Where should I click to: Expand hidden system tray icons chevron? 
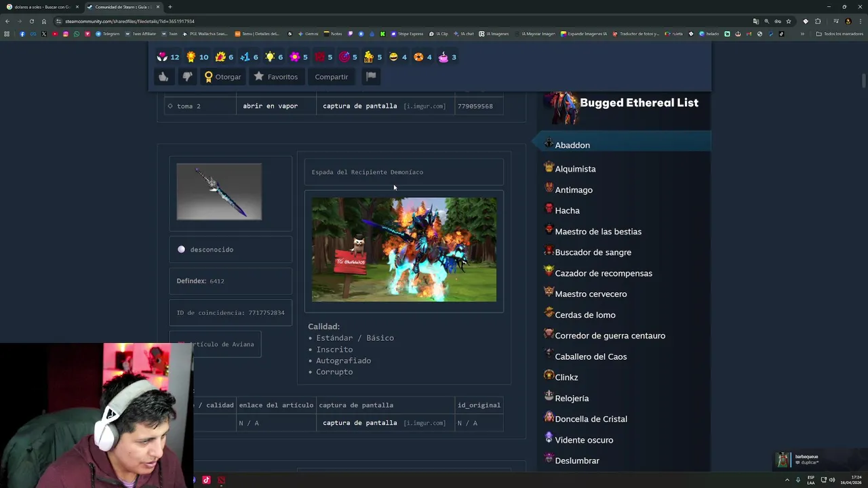pos(787,480)
